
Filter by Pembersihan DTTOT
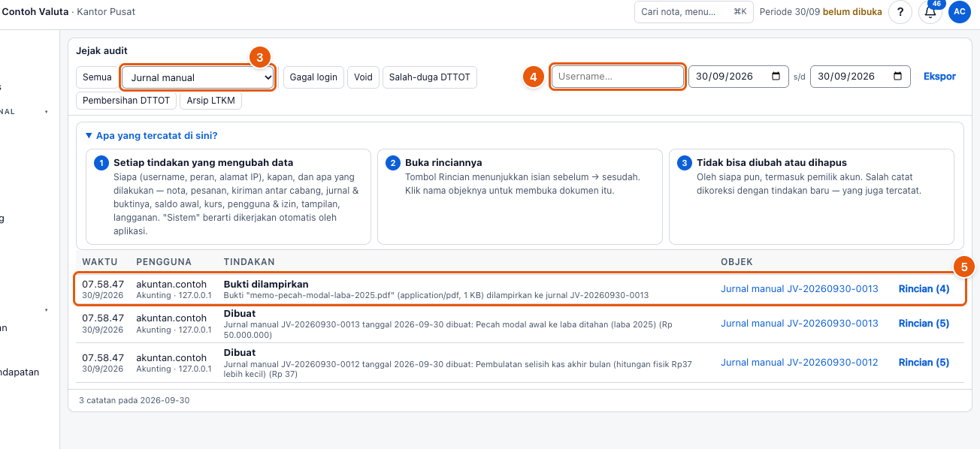pyautogui.click(x=126, y=101)
